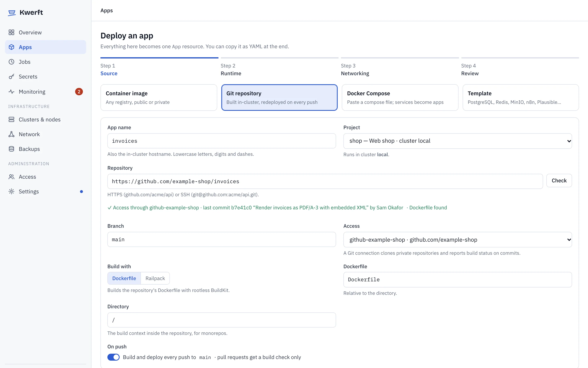Open Settings in the sidebar
This screenshot has height=368, width=588.
[46, 192]
